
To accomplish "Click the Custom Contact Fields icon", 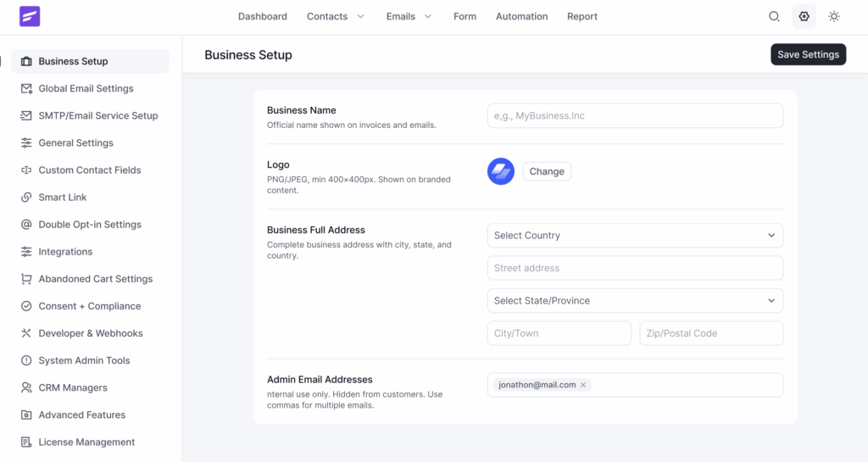I will (26, 170).
